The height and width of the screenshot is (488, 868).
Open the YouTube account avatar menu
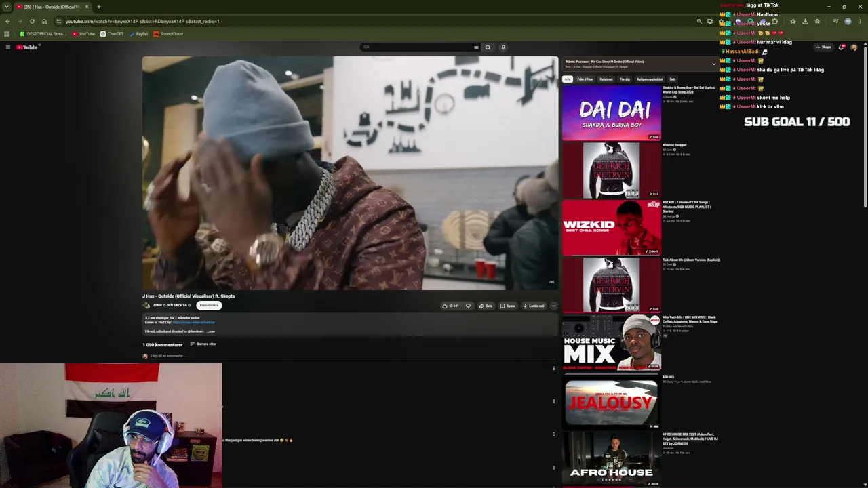[x=854, y=47]
